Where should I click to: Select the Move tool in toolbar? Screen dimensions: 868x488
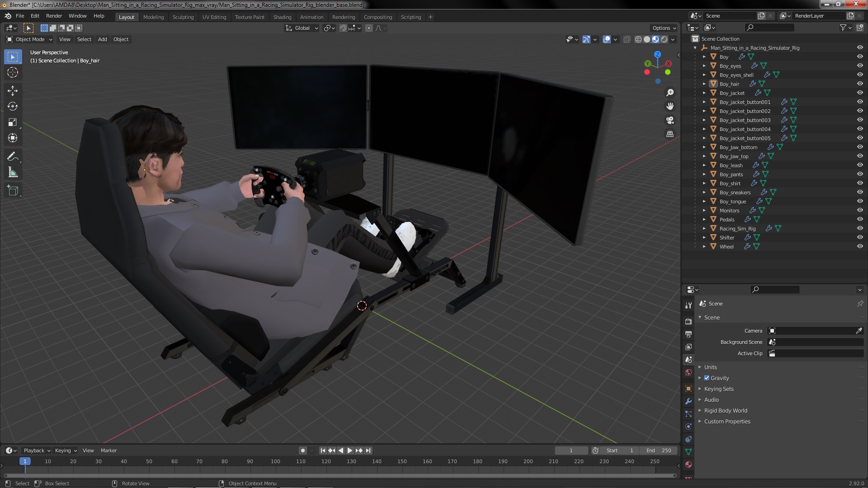(x=13, y=91)
